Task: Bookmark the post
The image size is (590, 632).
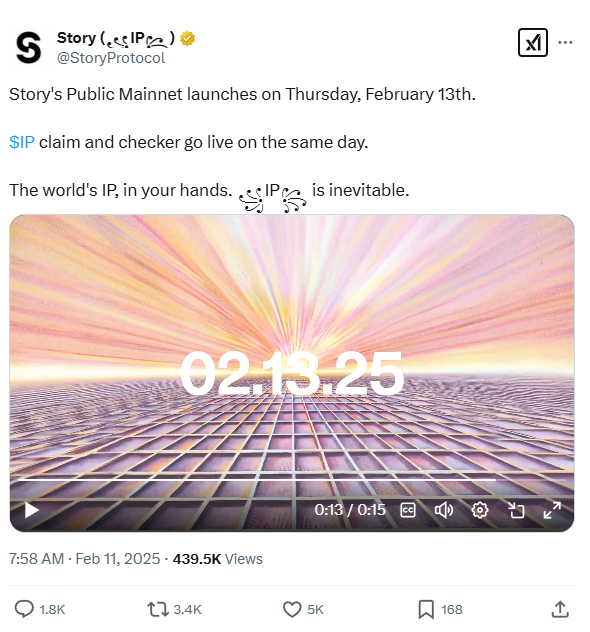Action: tap(426, 609)
